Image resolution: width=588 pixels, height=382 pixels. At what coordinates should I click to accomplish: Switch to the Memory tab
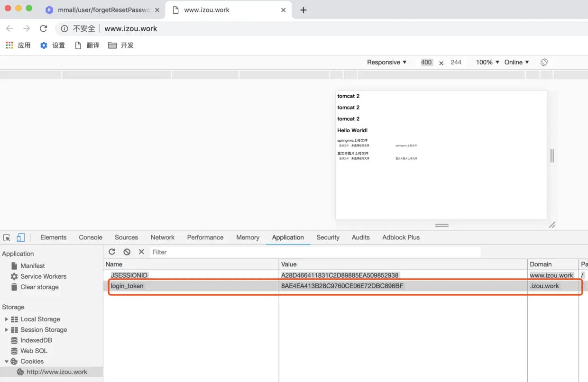pyautogui.click(x=248, y=237)
